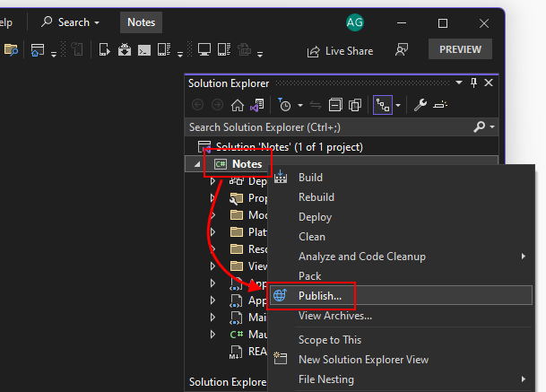The image size is (546, 392).
Task: Focus the Search Solution Explorer field
Action: [329, 127]
